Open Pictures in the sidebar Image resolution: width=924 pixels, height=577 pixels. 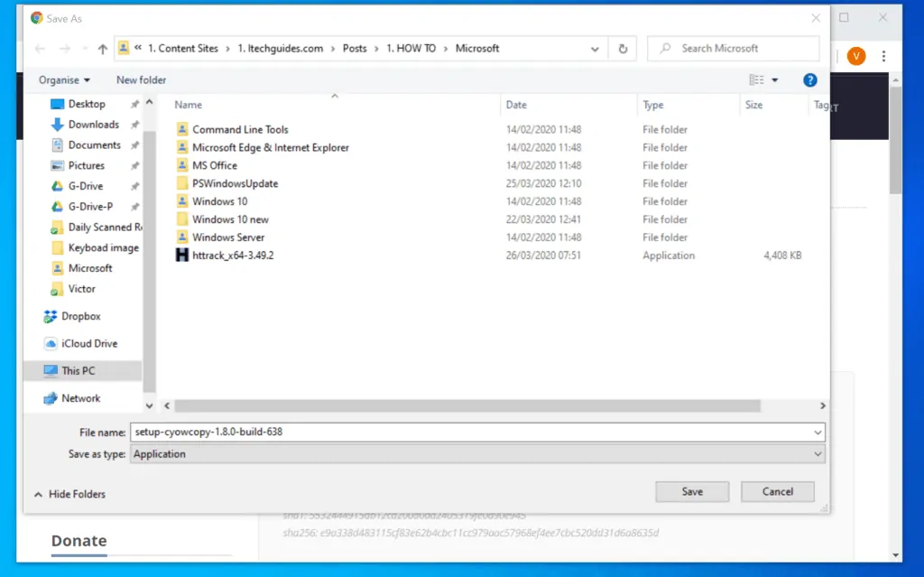pos(86,166)
